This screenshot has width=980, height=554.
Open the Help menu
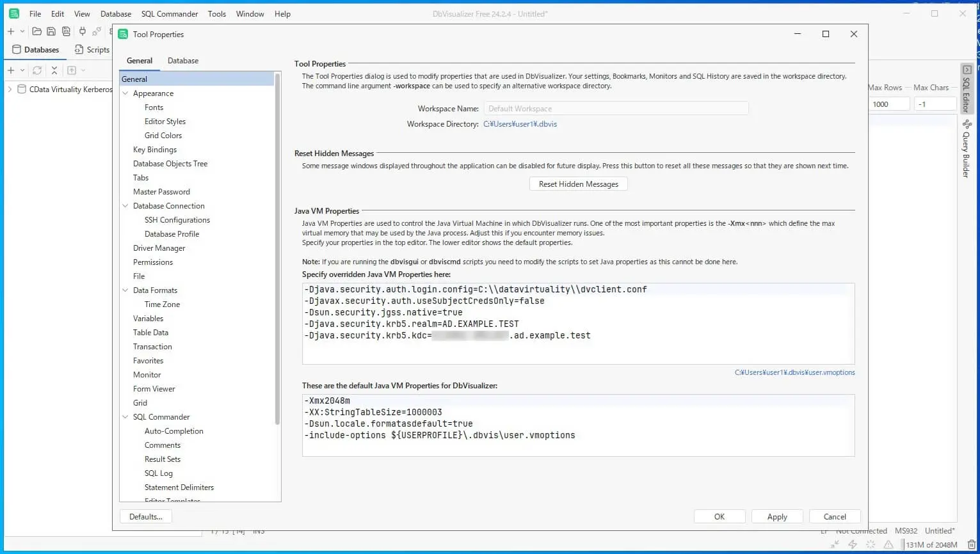282,13
